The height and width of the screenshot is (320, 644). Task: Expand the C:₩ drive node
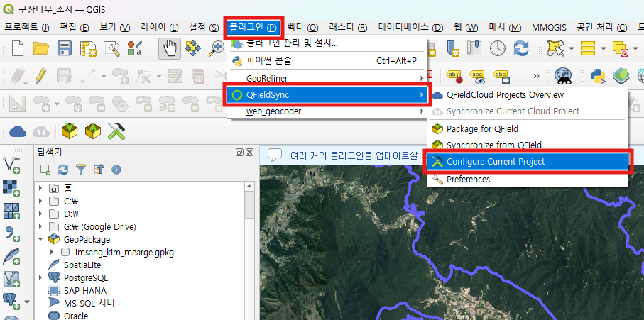(x=40, y=201)
